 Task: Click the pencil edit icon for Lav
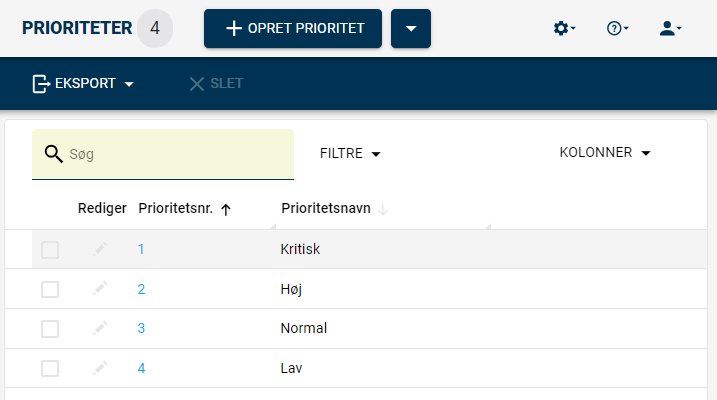click(100, 368)
